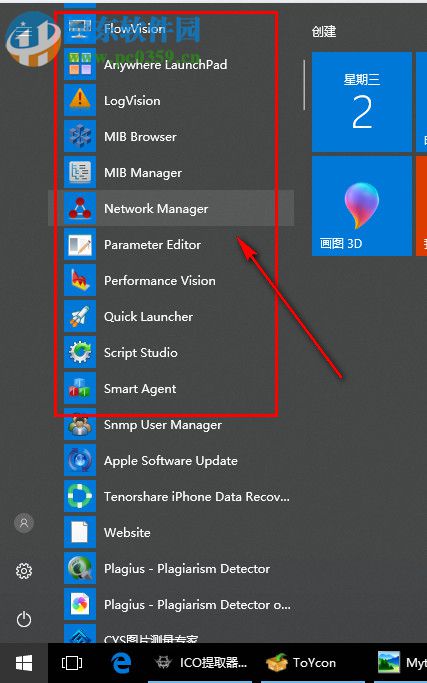This screenshot has height=683, width=427.
Task: Select the Performance Vision label
Action: 159,281
